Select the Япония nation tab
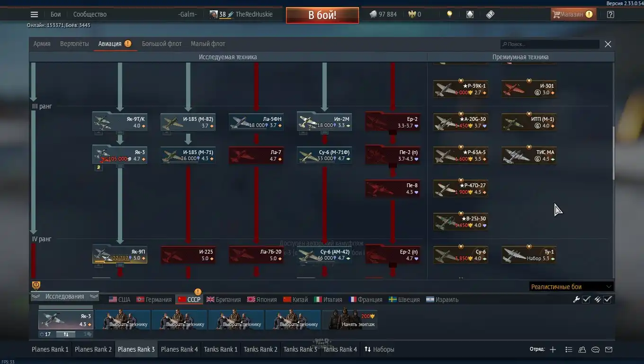This screenshot has height=364, width=644. point(261,300)
